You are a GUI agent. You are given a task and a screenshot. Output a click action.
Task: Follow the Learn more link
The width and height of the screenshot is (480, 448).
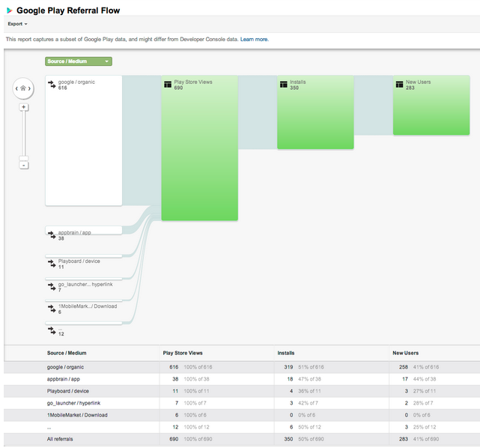(255, 39)
